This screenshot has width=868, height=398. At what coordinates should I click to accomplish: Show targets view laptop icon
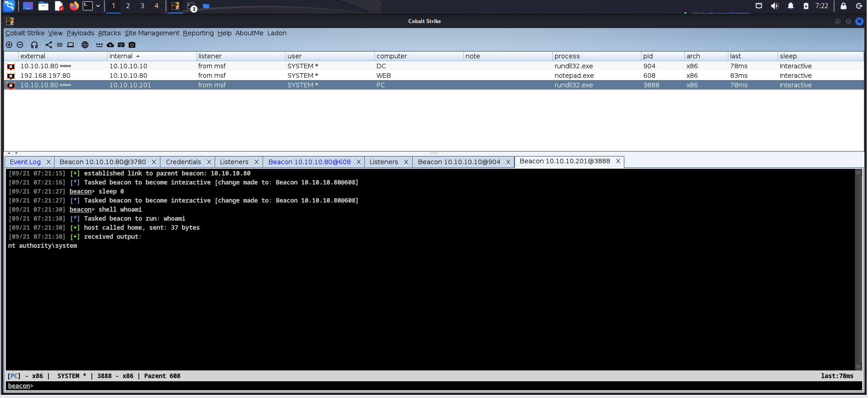coord(71,45)
